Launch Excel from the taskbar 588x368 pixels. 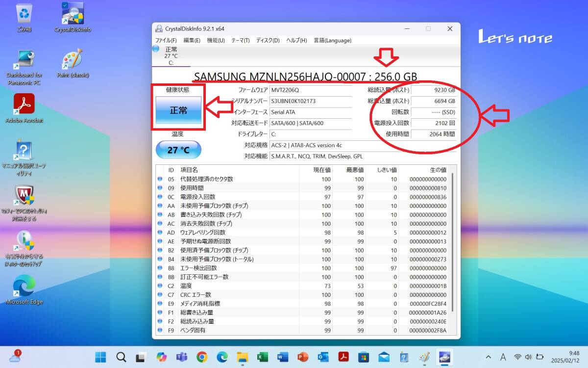pyautogui.click(x=262, y=357)
